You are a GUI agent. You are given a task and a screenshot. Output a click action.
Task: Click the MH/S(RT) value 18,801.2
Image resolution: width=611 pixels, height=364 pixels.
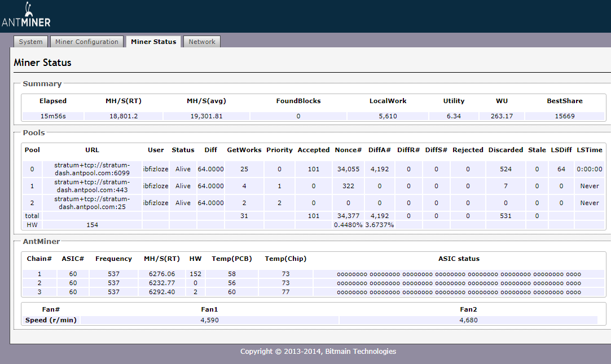[123, 116]
